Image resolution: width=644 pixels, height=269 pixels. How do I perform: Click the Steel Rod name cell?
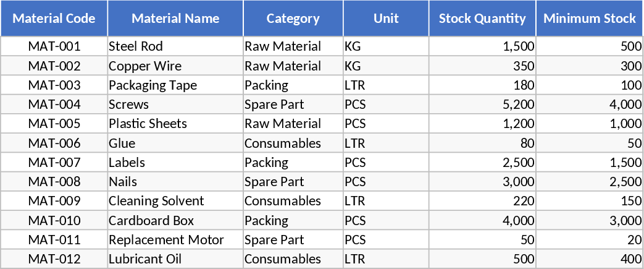coord(175,46)
